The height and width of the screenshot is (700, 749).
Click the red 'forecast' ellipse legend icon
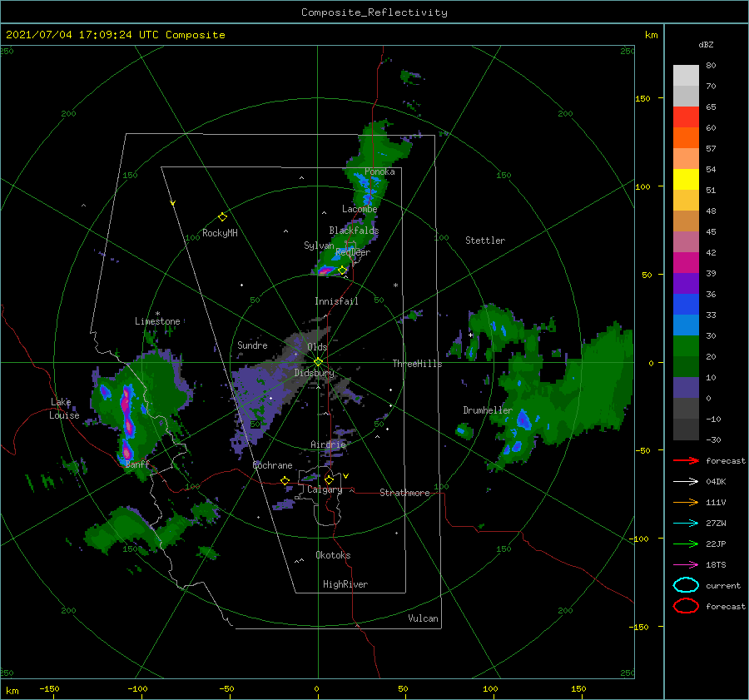tap(686, 606)
